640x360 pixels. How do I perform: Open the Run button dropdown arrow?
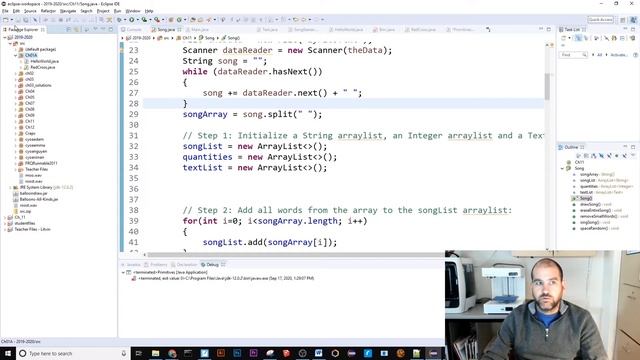tap(137, 20)
